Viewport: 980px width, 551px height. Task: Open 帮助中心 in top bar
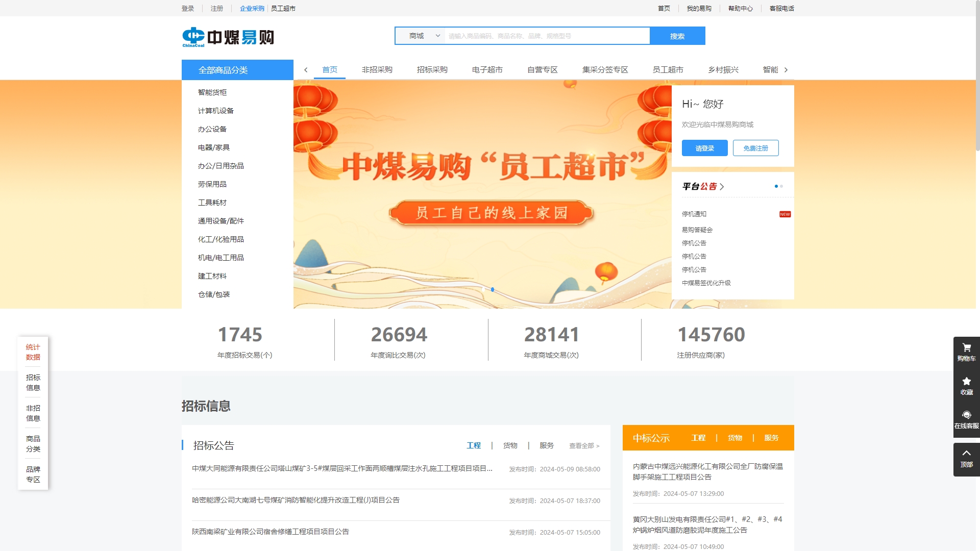click(x=741, y=8)
